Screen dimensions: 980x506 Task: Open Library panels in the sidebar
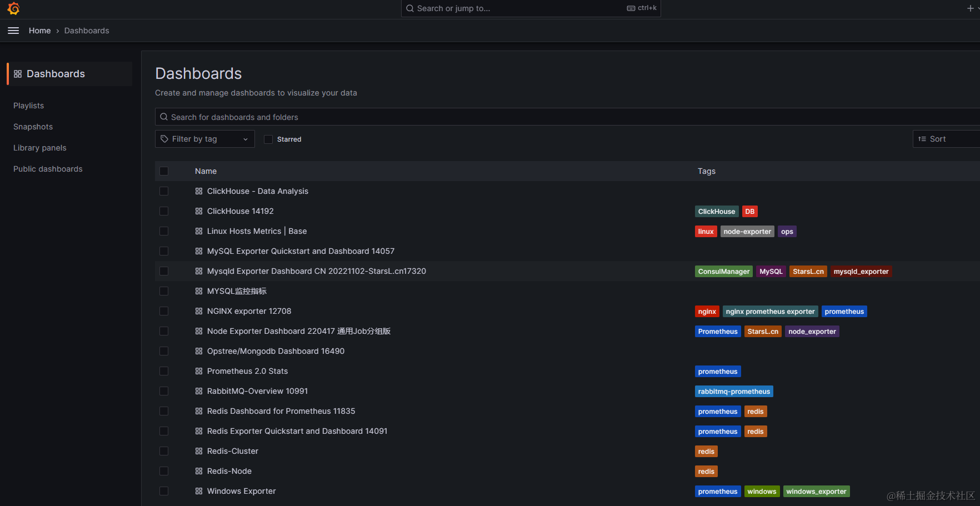(x=40, y=148)
